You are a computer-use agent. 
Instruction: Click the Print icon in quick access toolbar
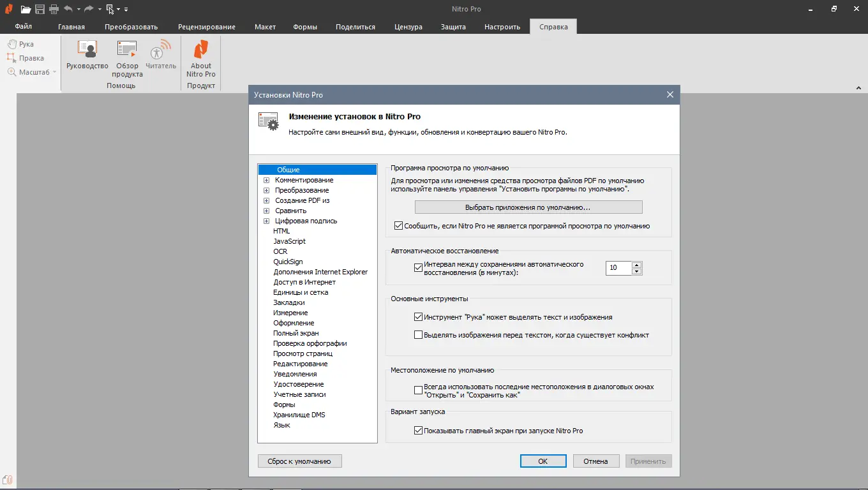point(54,9)
